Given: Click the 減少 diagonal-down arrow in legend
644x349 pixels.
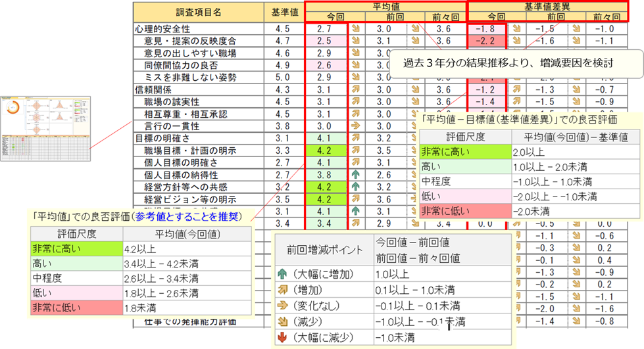Looking at the screenshot, I should point(284,321).
